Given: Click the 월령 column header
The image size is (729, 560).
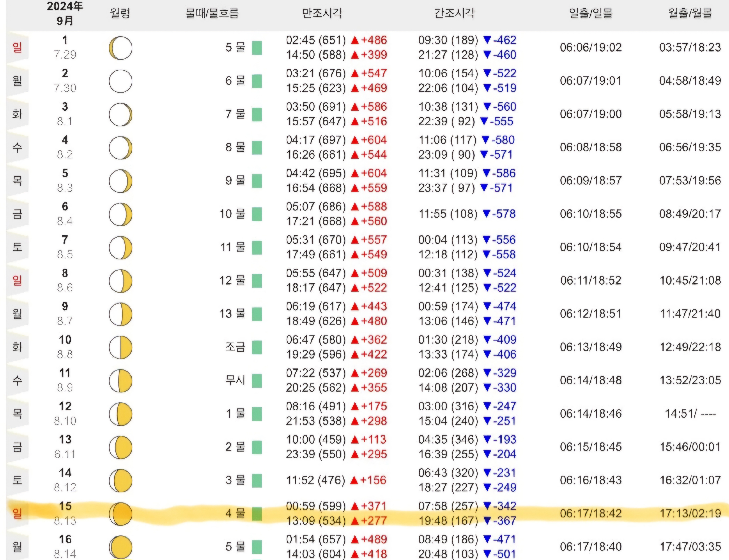Looking at the screenshot, I should click(x=120, y=14).
